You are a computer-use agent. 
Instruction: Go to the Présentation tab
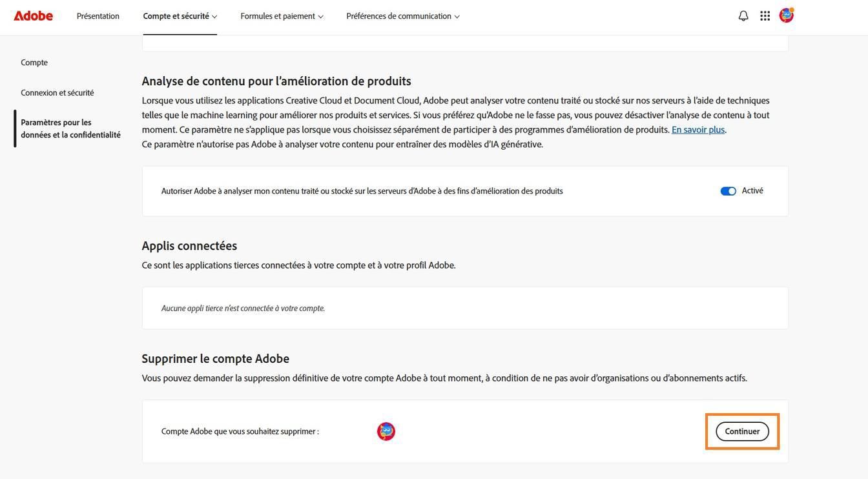(x=98, y=16)
